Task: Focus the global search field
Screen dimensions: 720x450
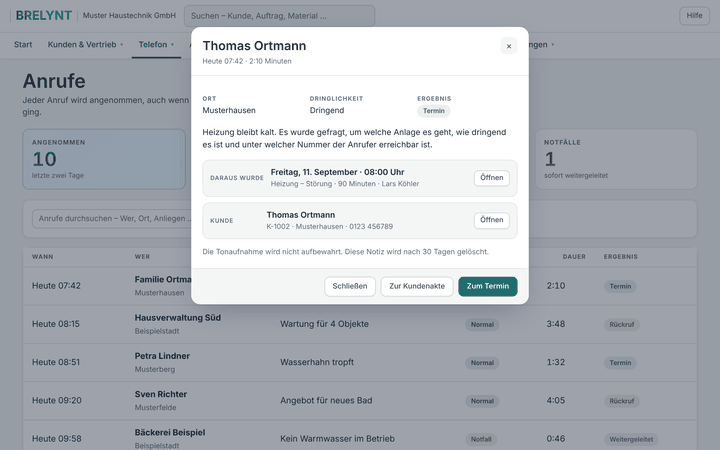Action: click(279, 16)
